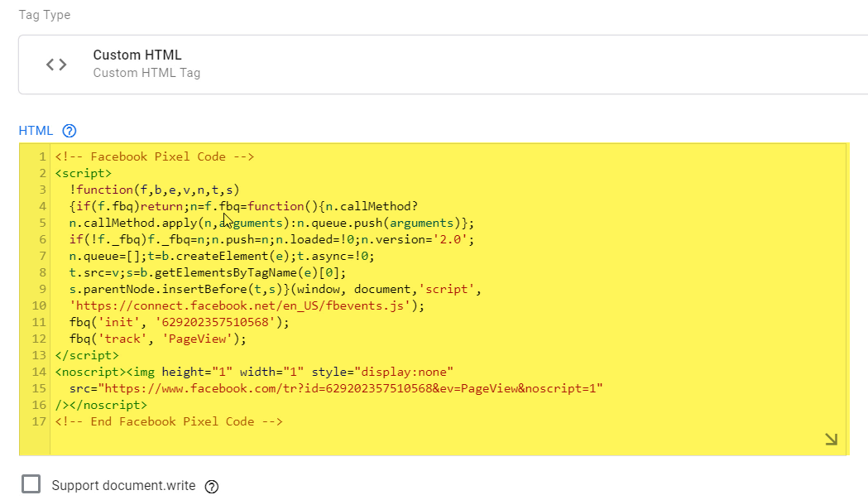Open help icon beside Support document.write
The image size is (868, 500).
point(212,486)
